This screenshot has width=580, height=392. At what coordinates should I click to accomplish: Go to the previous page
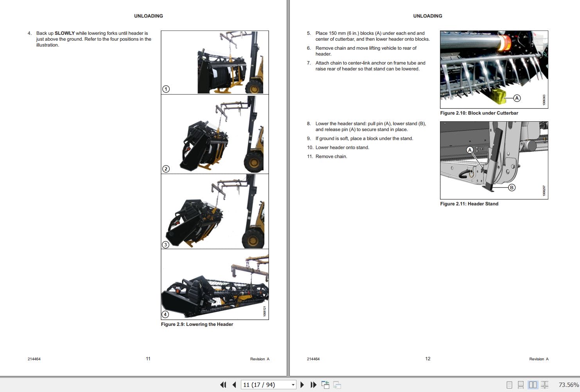(x=234, y=385)
